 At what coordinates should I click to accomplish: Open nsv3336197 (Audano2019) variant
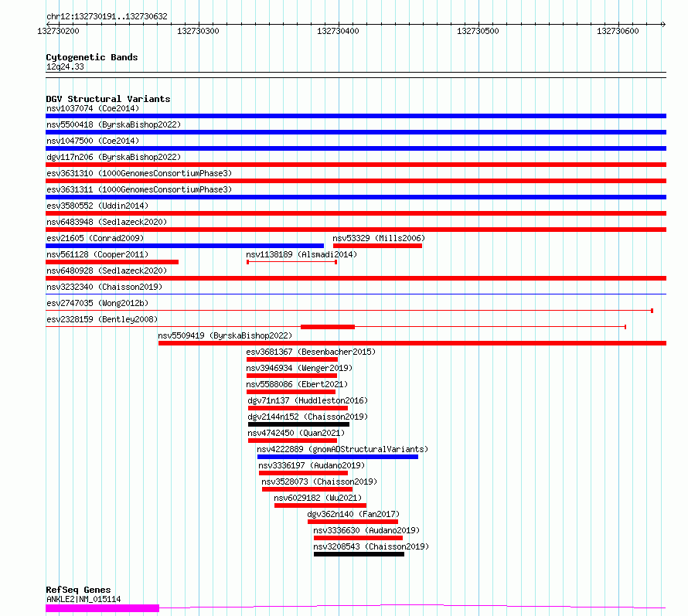[x=312, y=465]
